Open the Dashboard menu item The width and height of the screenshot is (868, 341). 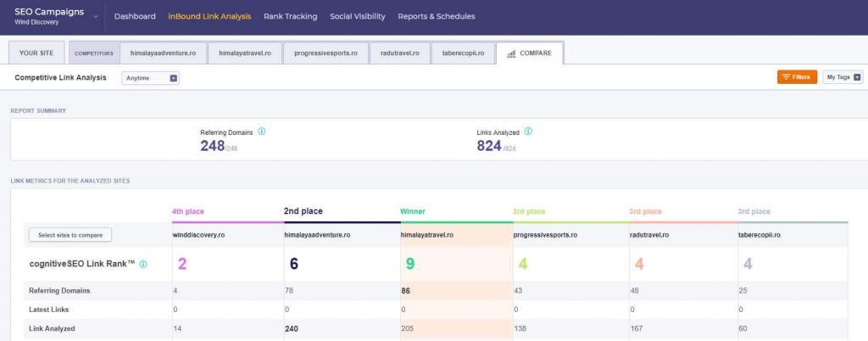click(x=135, y=17)
